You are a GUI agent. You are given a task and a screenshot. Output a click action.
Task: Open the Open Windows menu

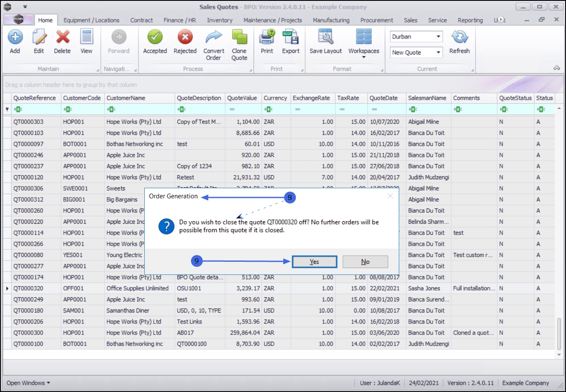point(28,383)
